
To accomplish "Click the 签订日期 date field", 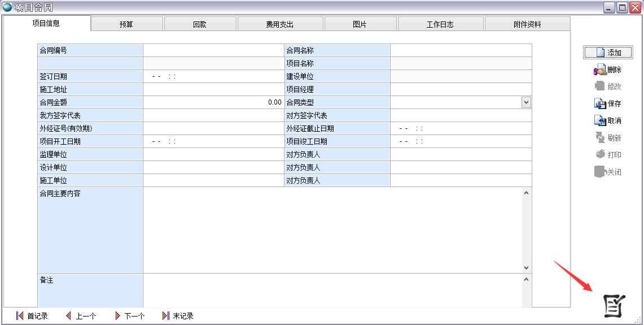I will (x=213, y=77).
